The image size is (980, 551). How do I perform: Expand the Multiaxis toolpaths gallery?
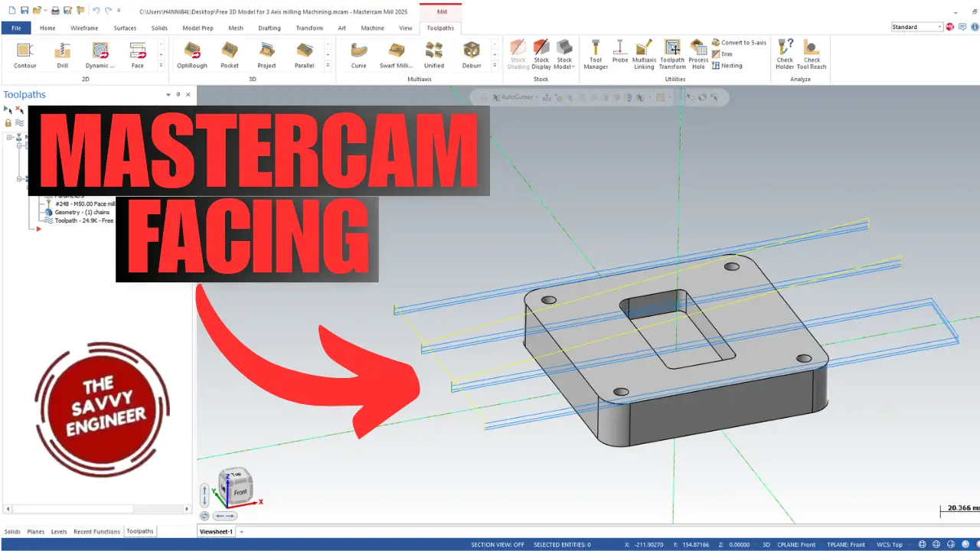click(x=495, y=67)
